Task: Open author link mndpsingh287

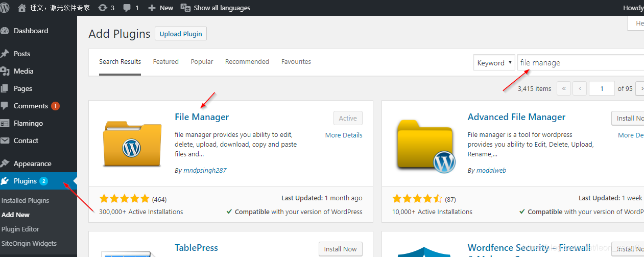Action: tap(205, 171)
